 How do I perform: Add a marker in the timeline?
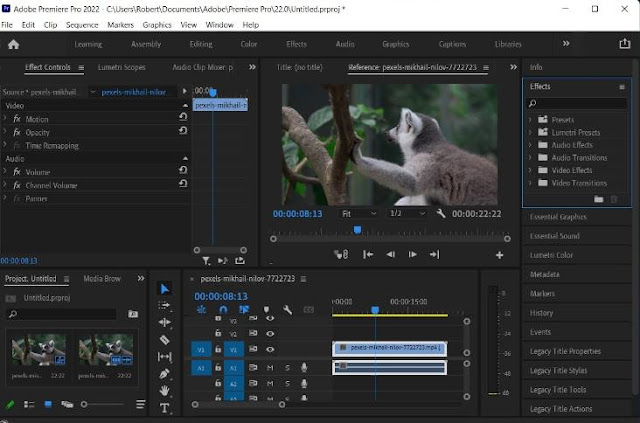267,310
